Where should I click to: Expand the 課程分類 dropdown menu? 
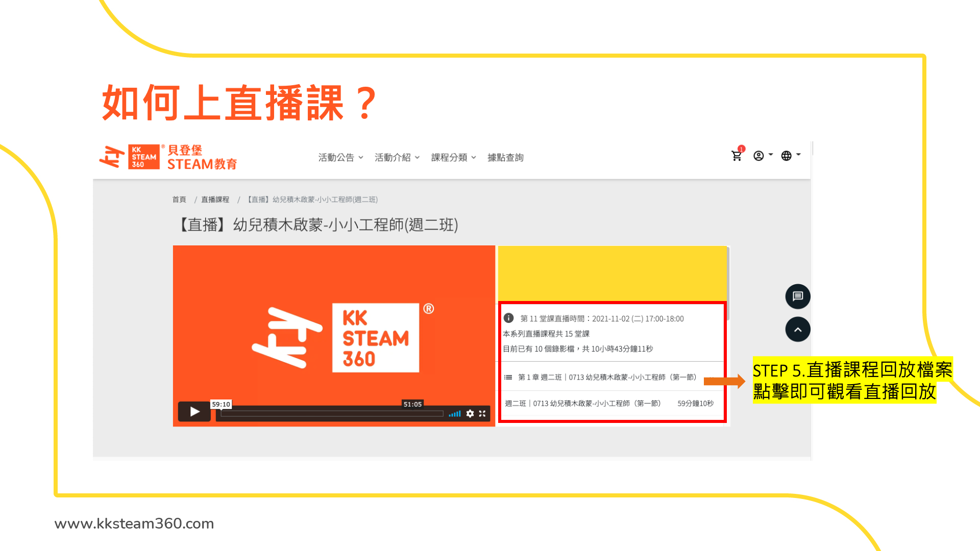[454, 158]
